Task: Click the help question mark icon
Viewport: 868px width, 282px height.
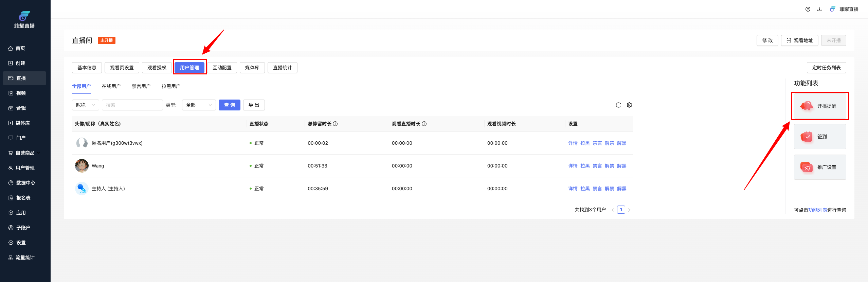Action: pyautogui.click(x=808, y=9)
